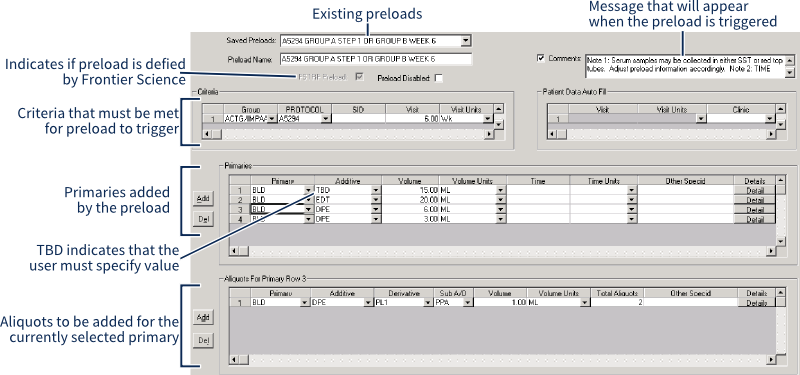This screenshot has width=800, height=375.
Task: Click into the Preload Name field
Action: [x=376, y=59]
